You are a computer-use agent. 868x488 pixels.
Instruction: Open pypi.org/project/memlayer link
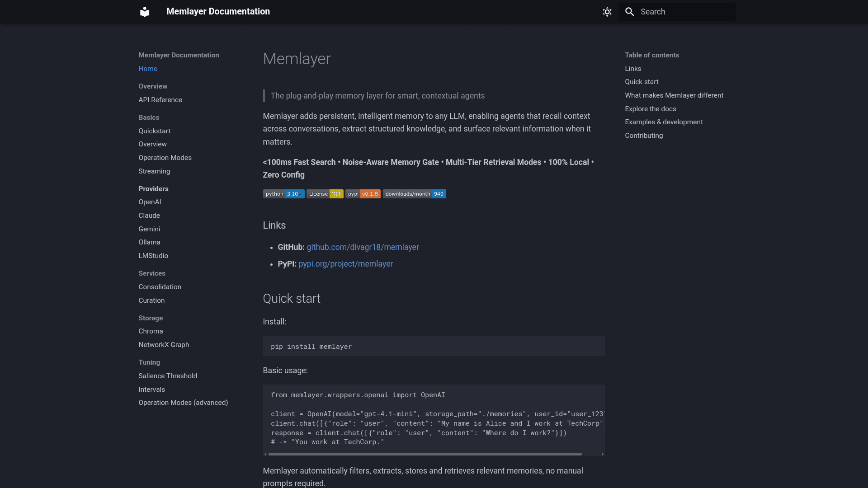click(x=346, y=264)
